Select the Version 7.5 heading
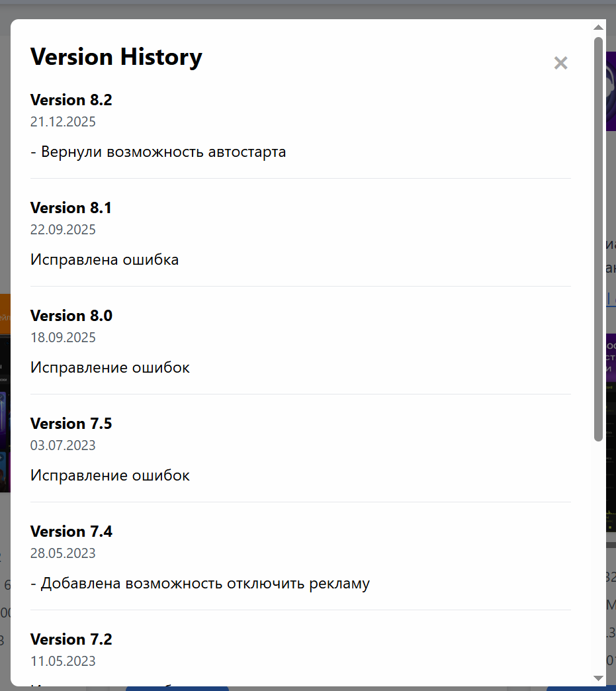Screen dimensions: 616x691 71,424
